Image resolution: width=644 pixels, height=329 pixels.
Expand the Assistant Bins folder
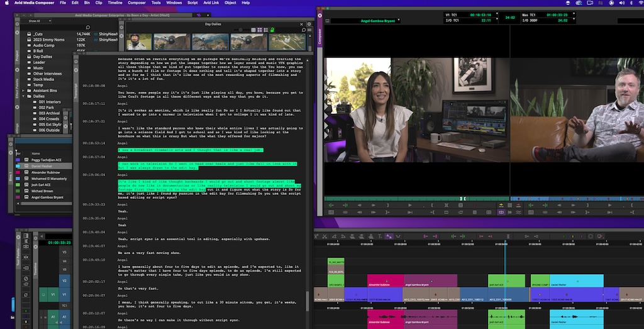[24, 91]
